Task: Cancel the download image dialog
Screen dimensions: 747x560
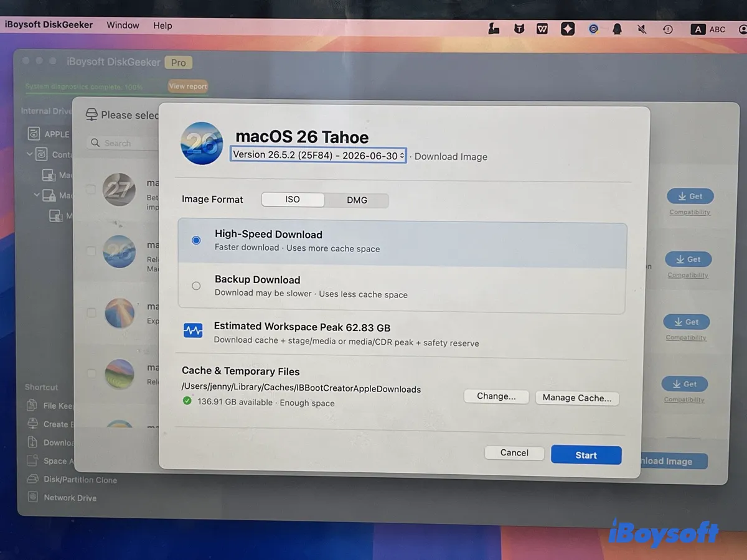Action: [514, 453]
